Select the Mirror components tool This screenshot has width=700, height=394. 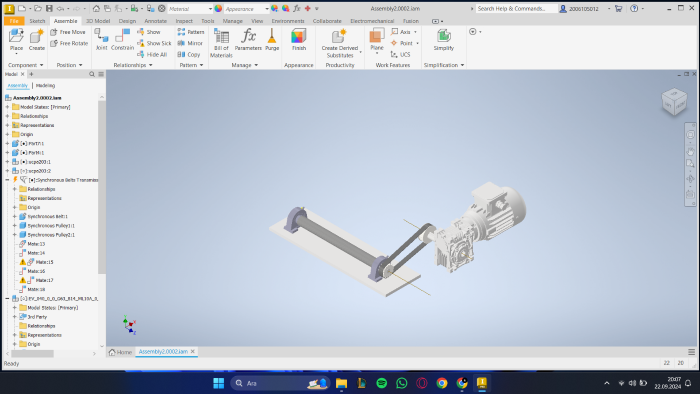(190, 43)
